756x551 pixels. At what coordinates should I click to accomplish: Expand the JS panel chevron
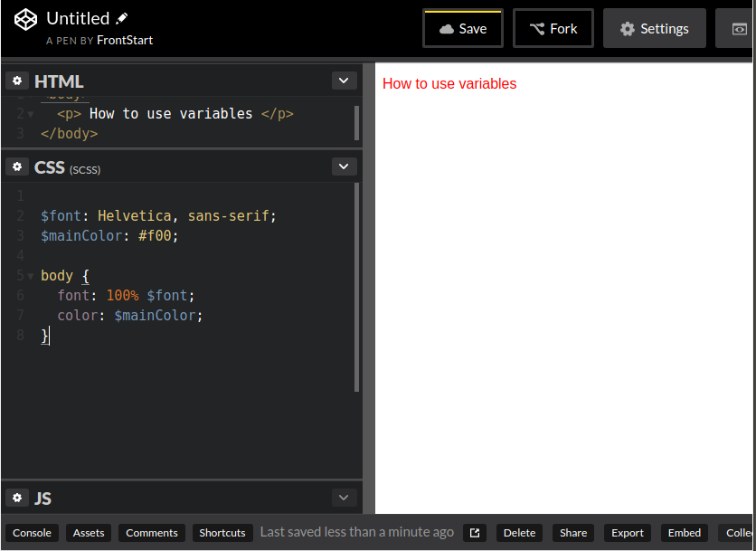point(344,498)
